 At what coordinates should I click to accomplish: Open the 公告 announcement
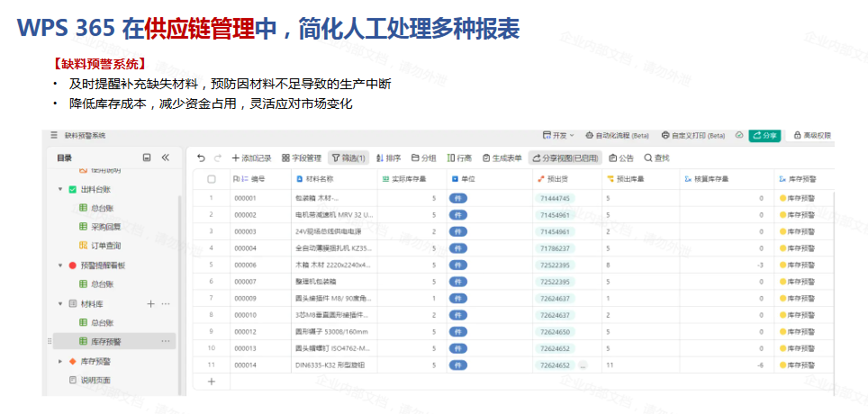pyautogui.click(x=621, y=158)
